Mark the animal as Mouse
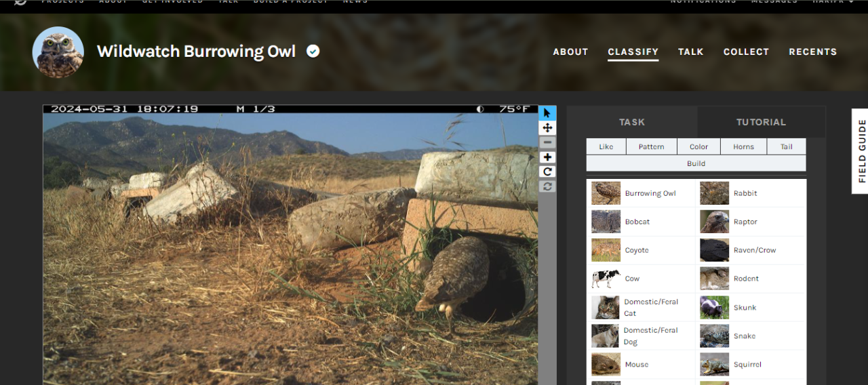 (642, 364)
